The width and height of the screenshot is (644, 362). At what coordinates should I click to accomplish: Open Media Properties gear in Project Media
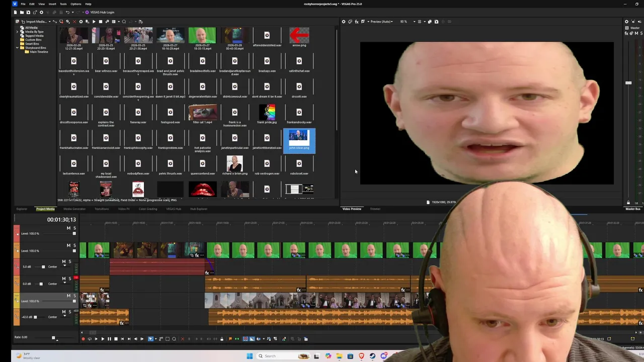tap(81, 22)
